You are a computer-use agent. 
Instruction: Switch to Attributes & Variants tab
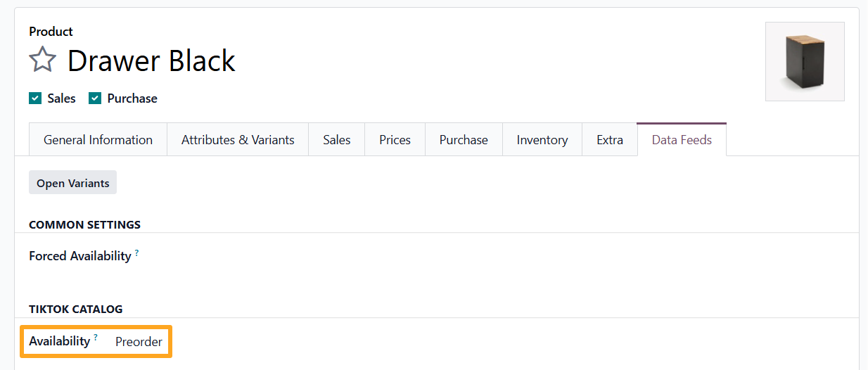238,140
